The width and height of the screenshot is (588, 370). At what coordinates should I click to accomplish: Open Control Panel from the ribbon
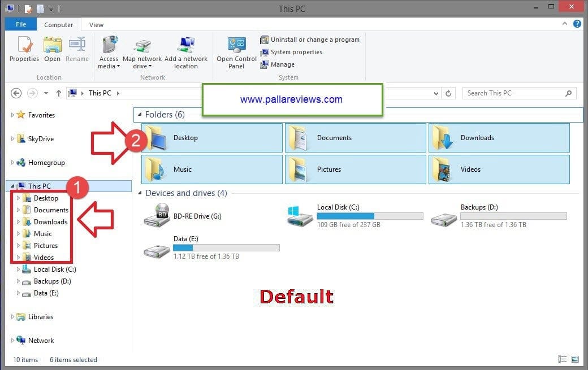click(x=236, y=46)
